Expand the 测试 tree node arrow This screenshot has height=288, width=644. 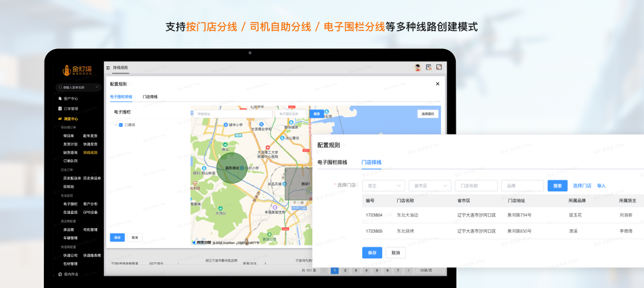click(x=115, y=124)
